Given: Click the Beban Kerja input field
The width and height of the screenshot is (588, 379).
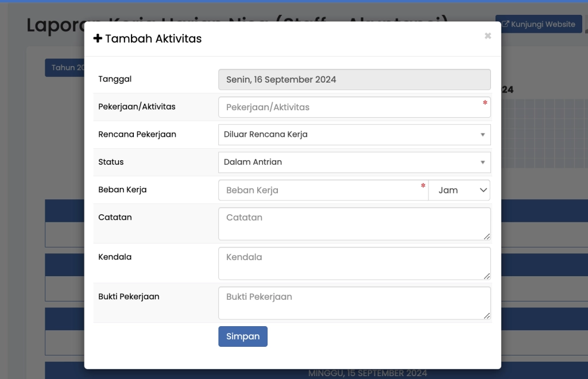Looking at the screenshot, I should click(x=322, y=189).
